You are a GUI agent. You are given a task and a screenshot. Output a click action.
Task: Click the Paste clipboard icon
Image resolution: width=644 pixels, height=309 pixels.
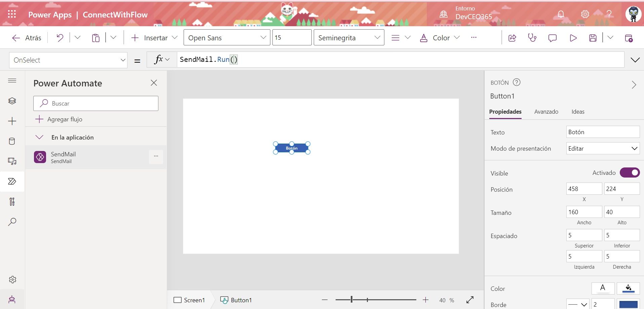coord(96,38)
